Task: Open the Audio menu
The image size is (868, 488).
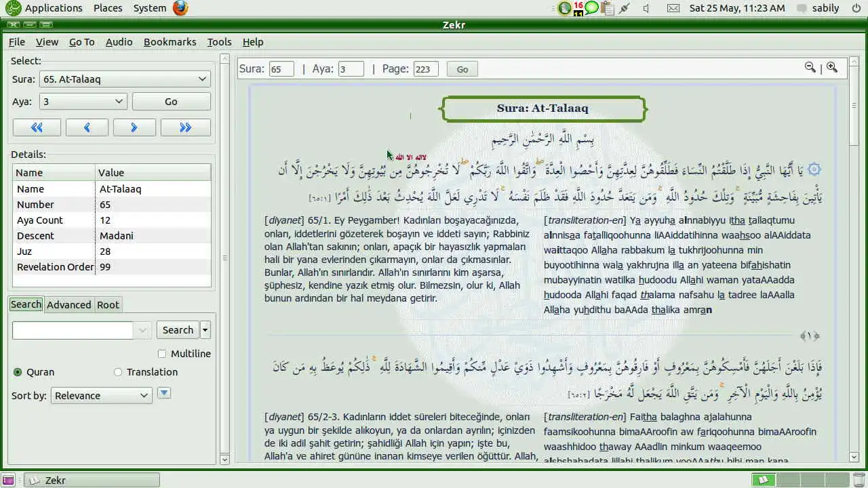Action: click(x=119, y=42)
